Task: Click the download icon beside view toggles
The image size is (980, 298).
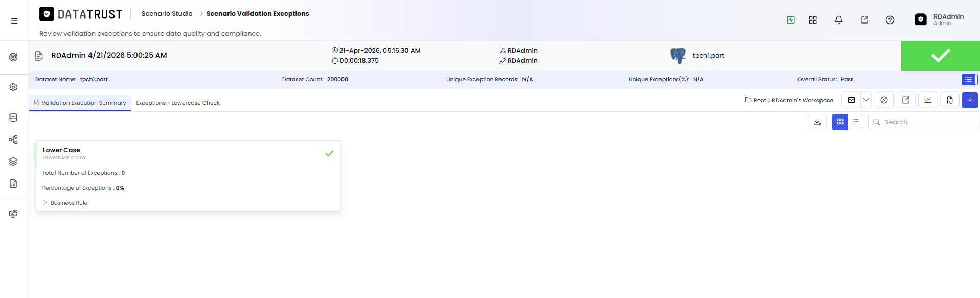Action: coord(817,122)
